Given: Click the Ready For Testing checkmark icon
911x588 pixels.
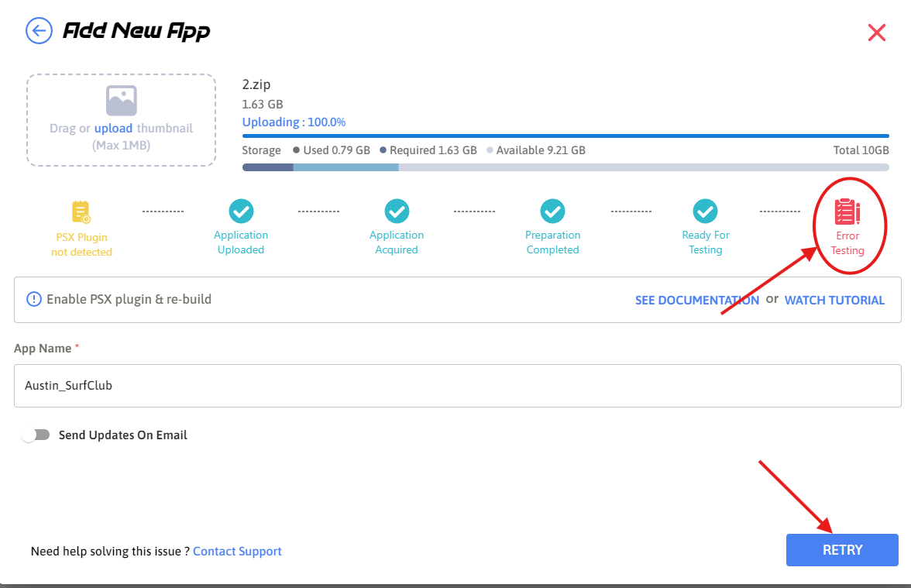Looking at the screenshot, I should (705, 211).
